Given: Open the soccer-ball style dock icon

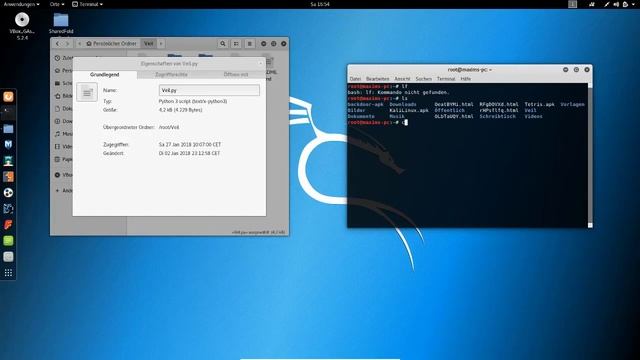Looking at the screenshot, I should pos(8,193).
